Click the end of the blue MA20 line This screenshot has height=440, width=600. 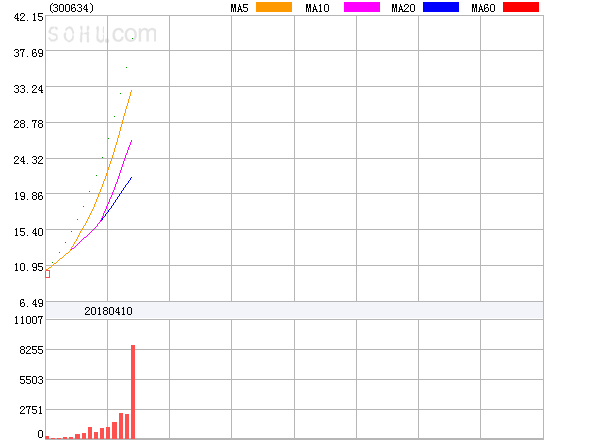point(132,178)
